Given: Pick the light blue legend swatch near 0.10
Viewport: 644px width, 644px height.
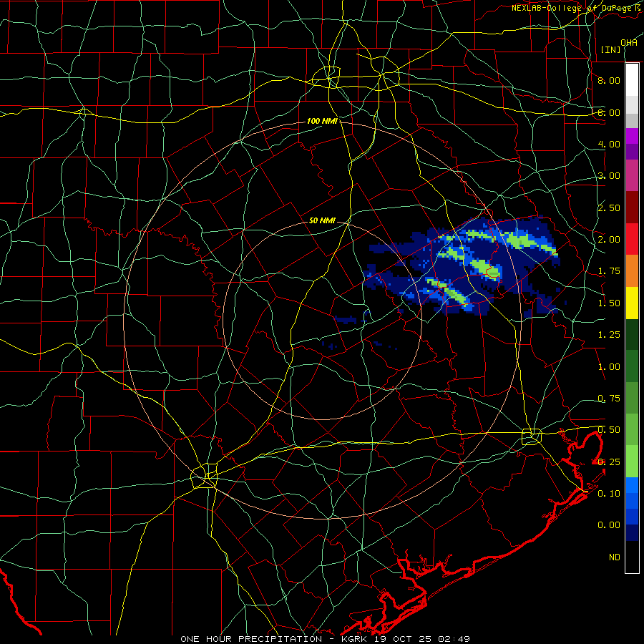Looking at the screenshot, I should [x=632, y=485].
